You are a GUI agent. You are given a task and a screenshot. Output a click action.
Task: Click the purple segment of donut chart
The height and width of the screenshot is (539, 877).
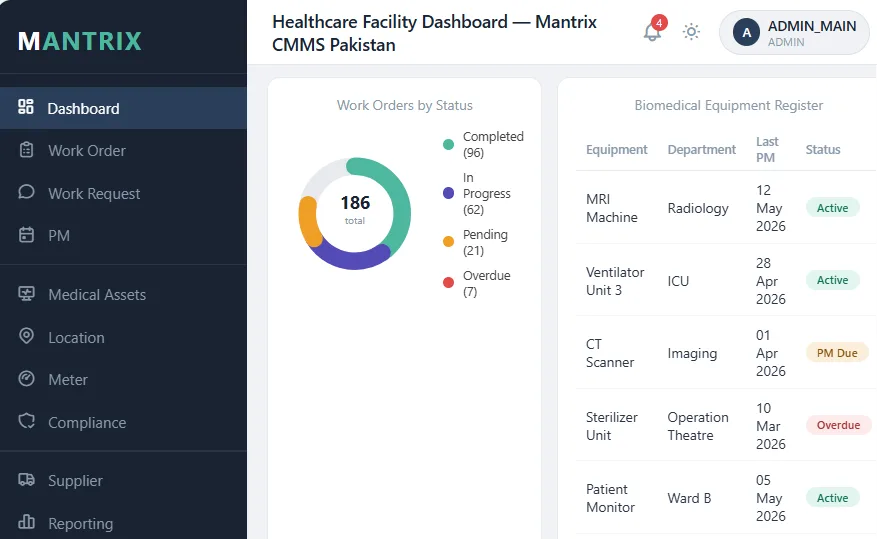tap(352, 260)
